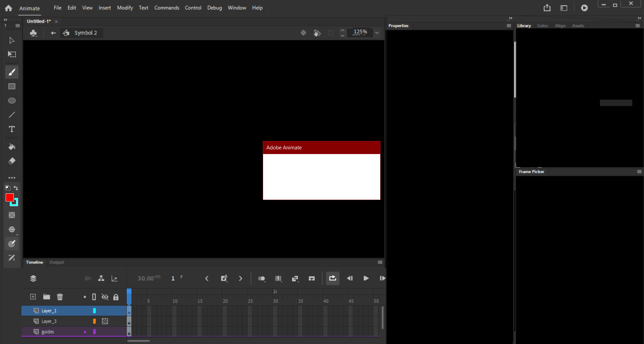This screenshot has width=644, height=344.
Task: Open the Library panel options menu
Action: point(638,26)
